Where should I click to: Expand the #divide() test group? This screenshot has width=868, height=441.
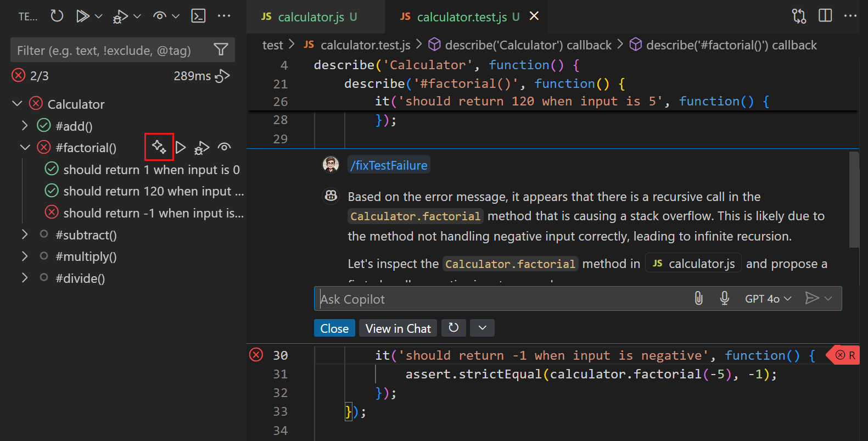click(25, 278)
